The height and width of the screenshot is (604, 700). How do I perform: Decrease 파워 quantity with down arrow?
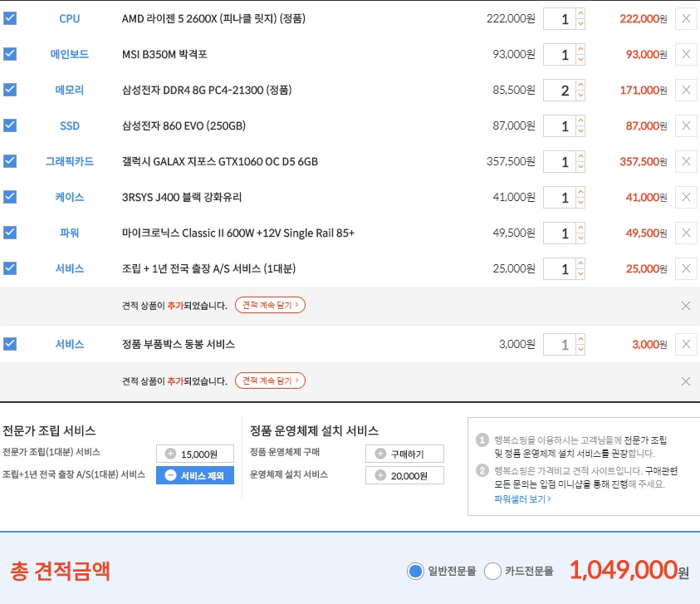coord(580,238)
